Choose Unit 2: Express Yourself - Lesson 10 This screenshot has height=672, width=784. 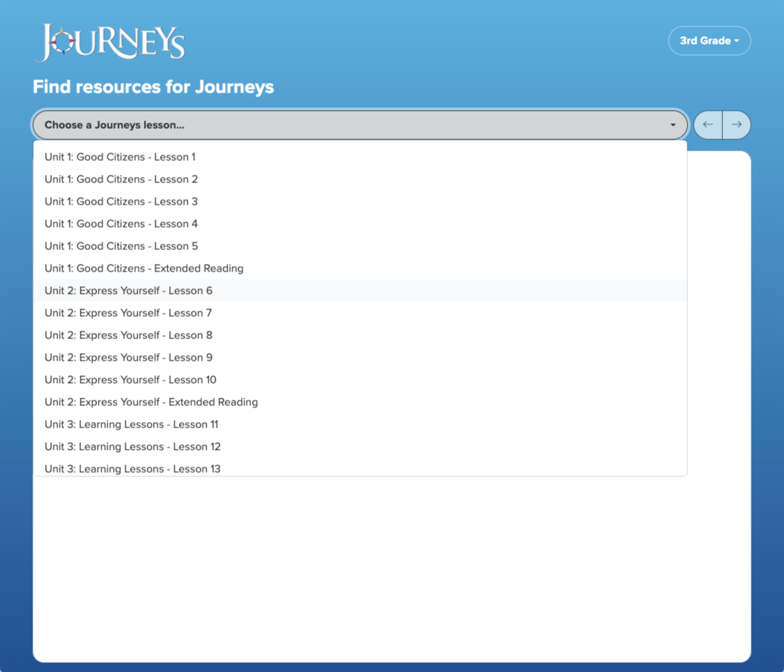click(x=360, y=380)
